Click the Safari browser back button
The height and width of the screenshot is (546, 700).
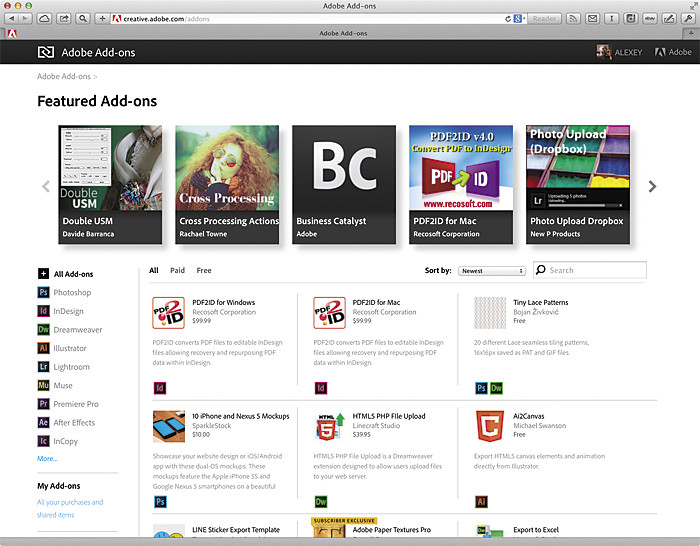[x=12, y=18]
